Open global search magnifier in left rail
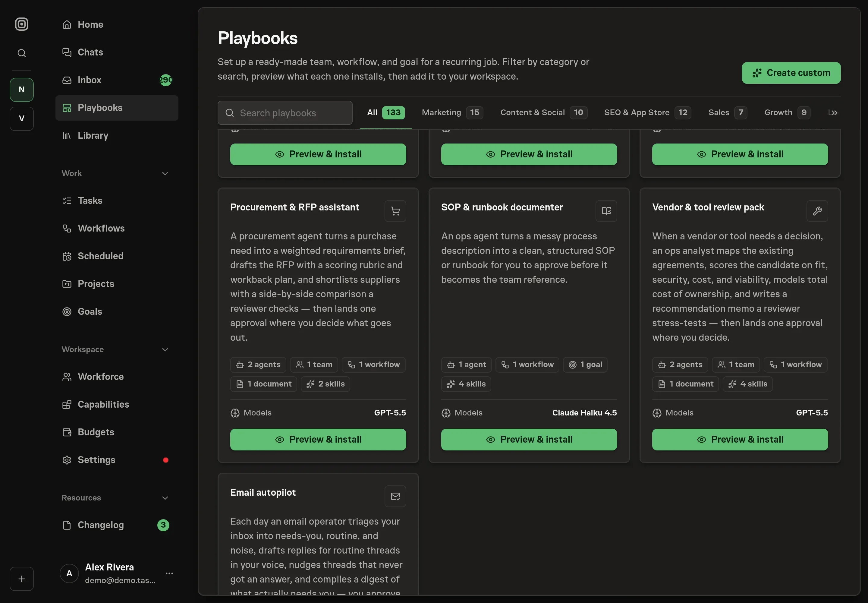868x603 pixels. [21, 53]
